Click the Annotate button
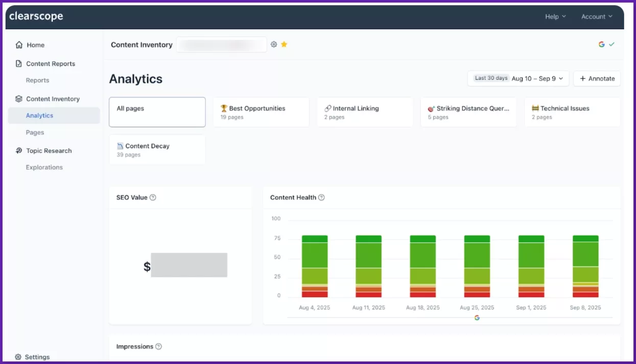 (597, 78)
